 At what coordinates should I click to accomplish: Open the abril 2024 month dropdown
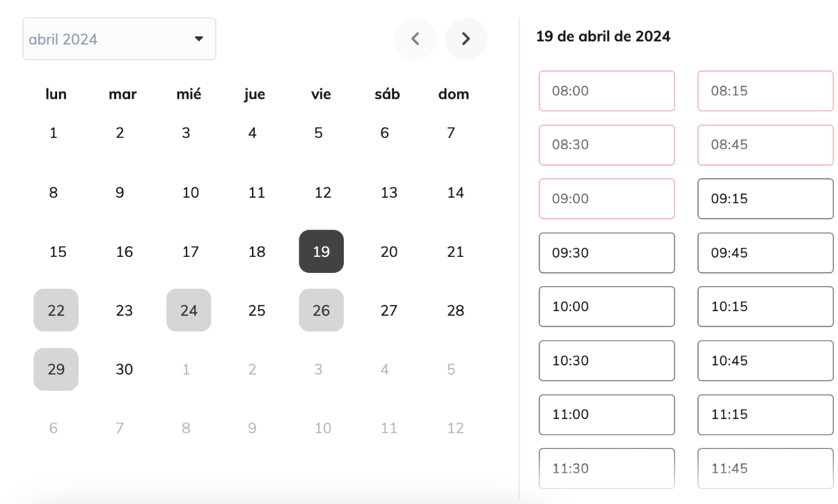click(119, 39)
